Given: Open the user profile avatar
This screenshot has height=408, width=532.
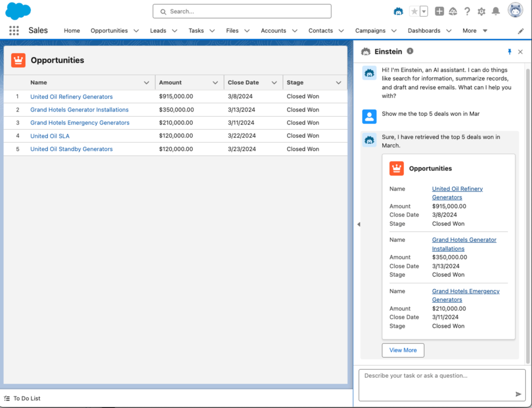Looking at the screenshot, I should tap(515, 10).
